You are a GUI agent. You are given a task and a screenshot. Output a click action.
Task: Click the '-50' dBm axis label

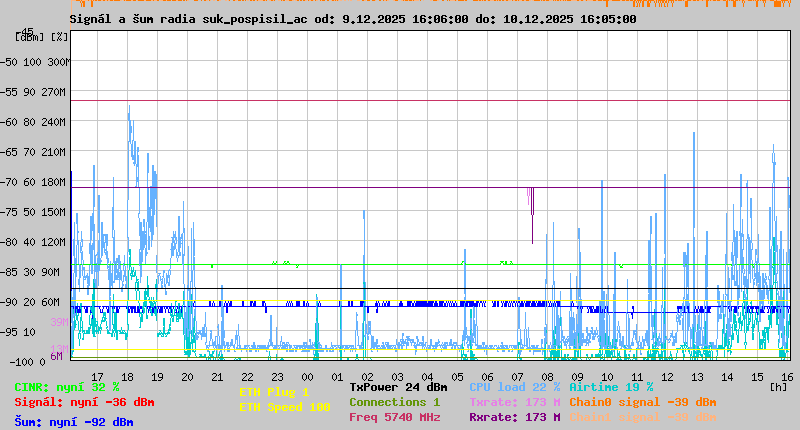(9, 62)
